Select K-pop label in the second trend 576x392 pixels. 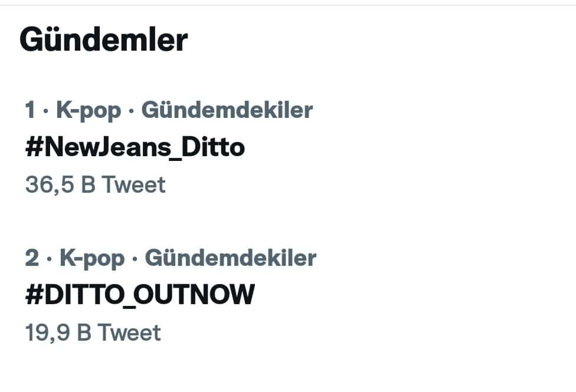(x=92, y=258)
